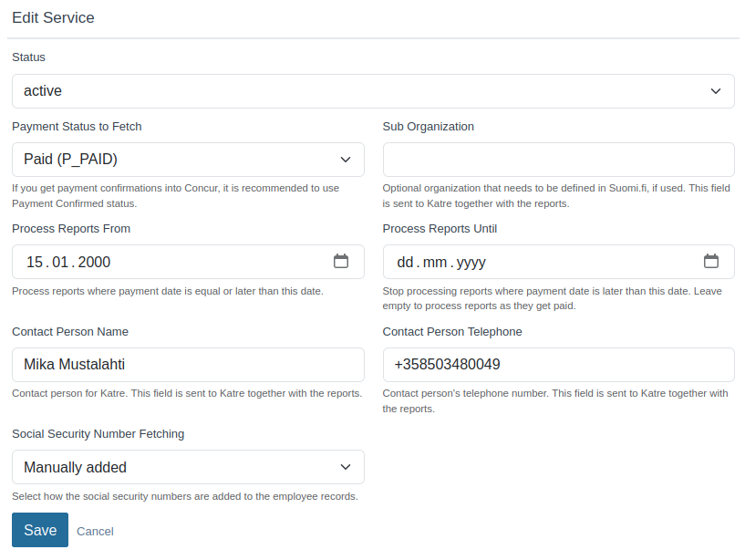
Task: Click the Cancel link
Action: point(95,531)
